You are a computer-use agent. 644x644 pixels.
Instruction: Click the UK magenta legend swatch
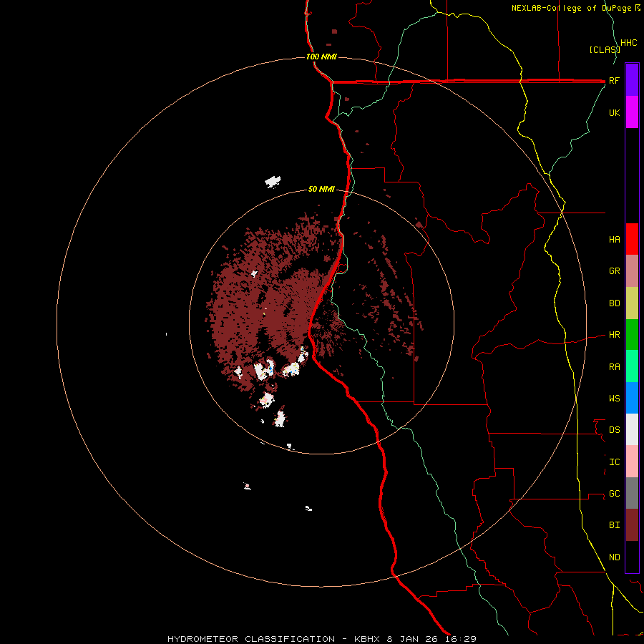tap(632, 112)
